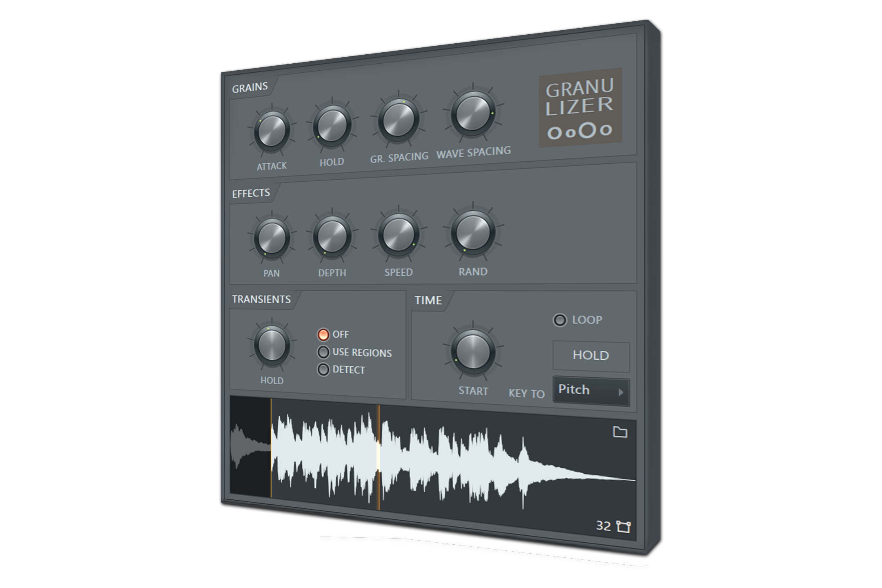The image size is (882, 588).
Task: Click the SPEED knob in Effects
Action: tap(399, 235)
